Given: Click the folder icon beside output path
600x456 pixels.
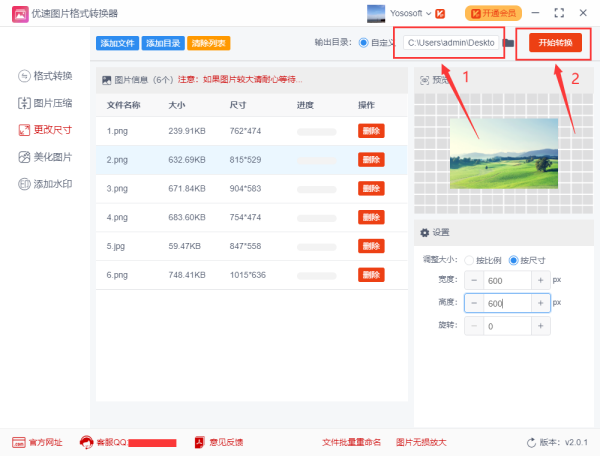Looking at the screenshot, I should point(508,43).
